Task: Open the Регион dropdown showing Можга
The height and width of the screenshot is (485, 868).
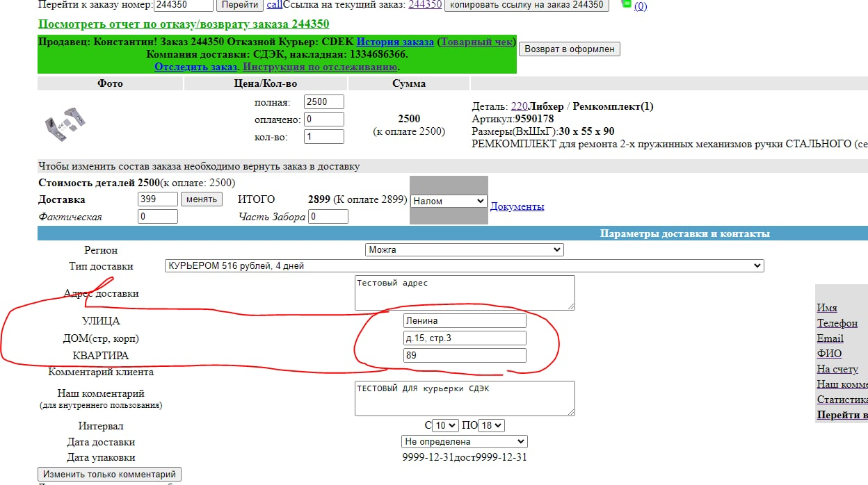Action: click(x=464, y=249)
